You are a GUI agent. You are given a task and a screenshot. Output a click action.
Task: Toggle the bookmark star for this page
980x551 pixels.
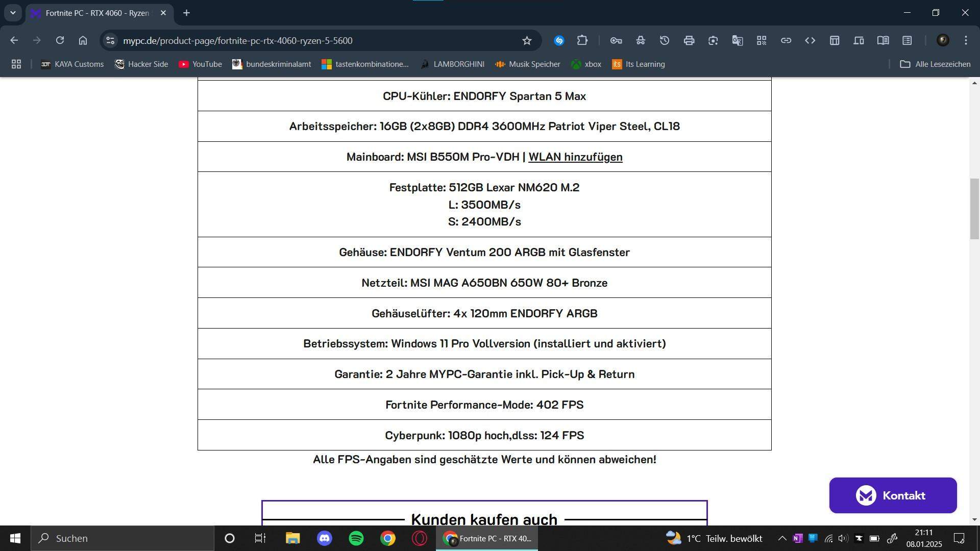coord(526,40)
